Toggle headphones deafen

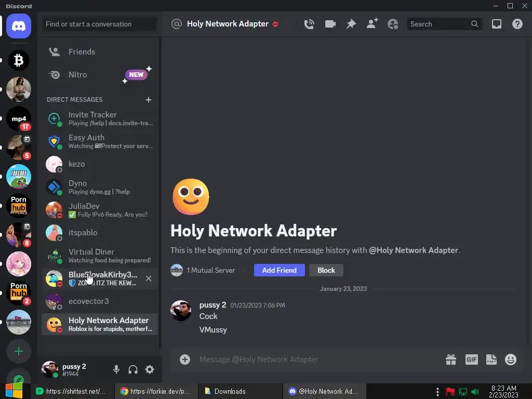click(x=133, y=369)
